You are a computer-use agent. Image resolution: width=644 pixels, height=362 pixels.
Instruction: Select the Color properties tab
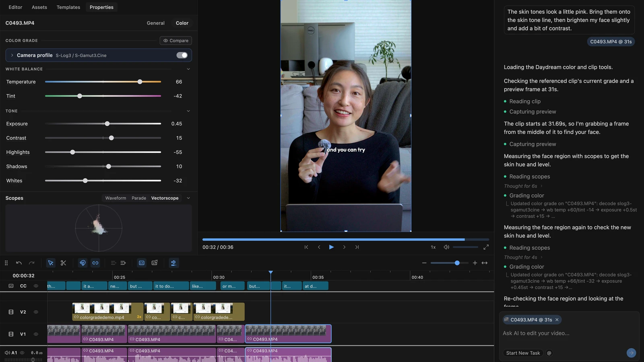click(182, 23)
